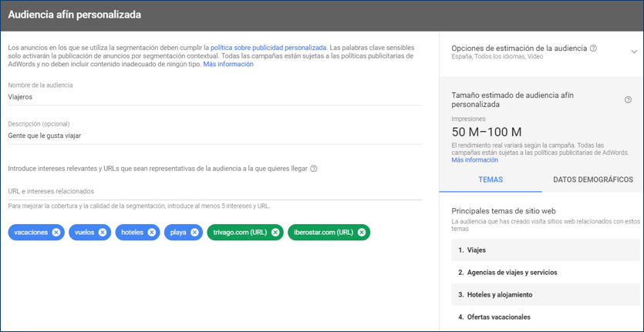Open Más información link under estimated impressions
This screenshot has width=644, height=332.
coord(475,160)
